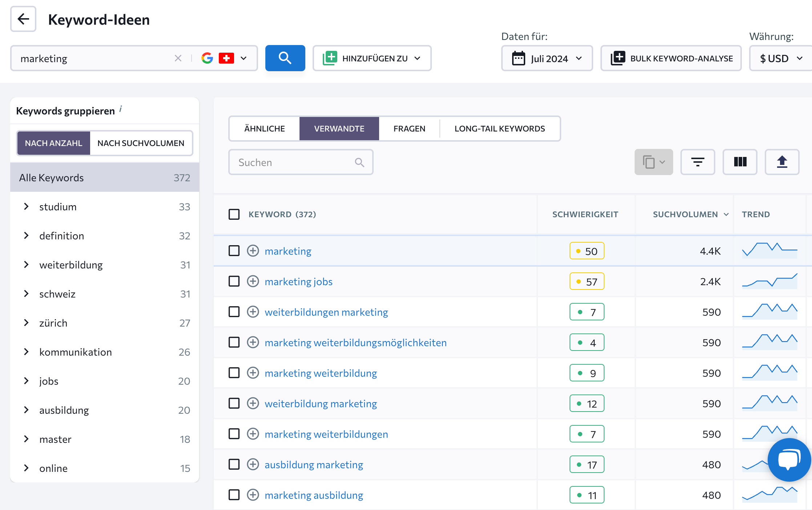Add marketing weiterbildungsmöglichkeiten via plus icon

click(x=253, y=342)
